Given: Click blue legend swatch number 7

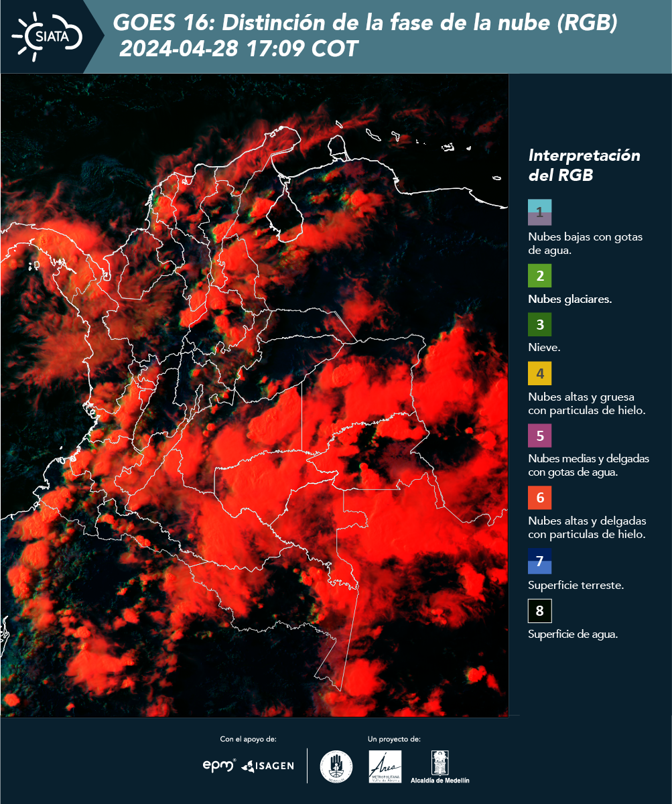Looking at the screenshot, I should [x=539, y=561].
